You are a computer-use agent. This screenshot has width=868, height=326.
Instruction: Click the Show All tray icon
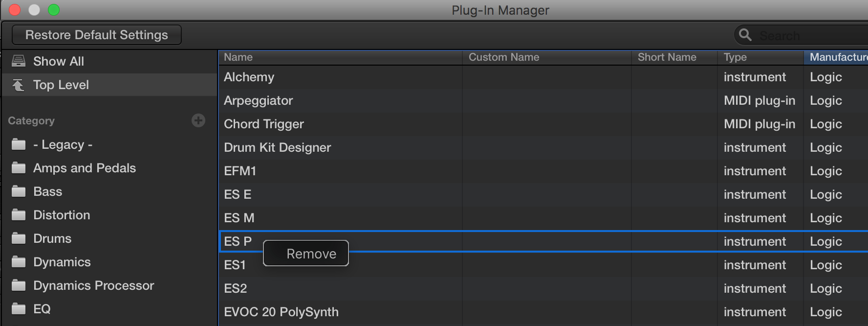[19, 61]
